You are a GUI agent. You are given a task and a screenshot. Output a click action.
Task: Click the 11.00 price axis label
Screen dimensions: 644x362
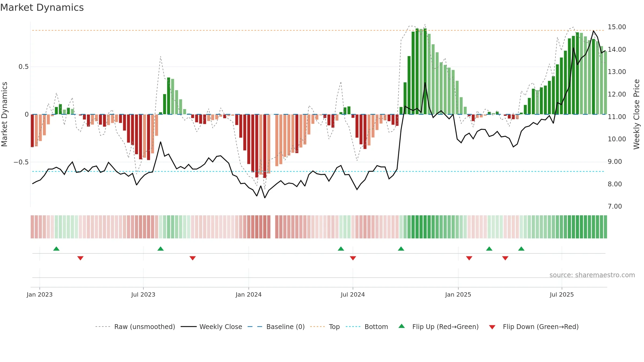click(617, 117)
